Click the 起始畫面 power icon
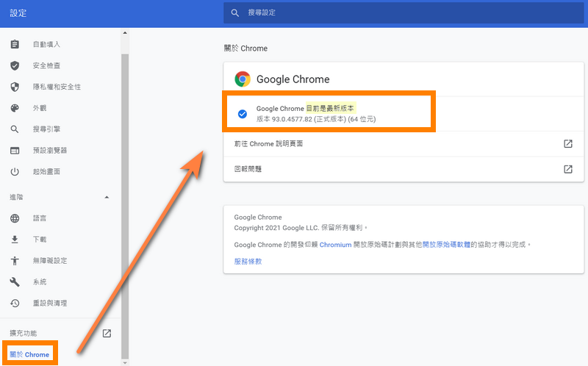This screenshot has height=366, width=588. pos(15,172)
